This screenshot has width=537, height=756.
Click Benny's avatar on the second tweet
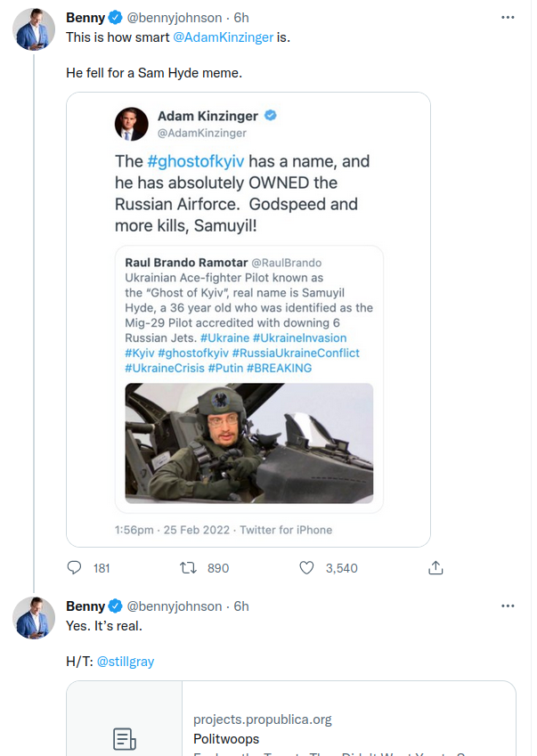point(34,618)
